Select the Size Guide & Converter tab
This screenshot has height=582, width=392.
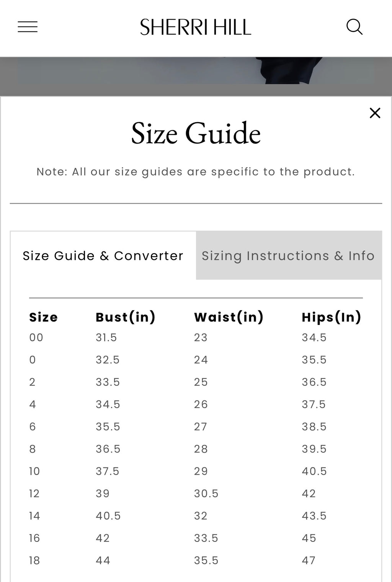click(103, 256)
